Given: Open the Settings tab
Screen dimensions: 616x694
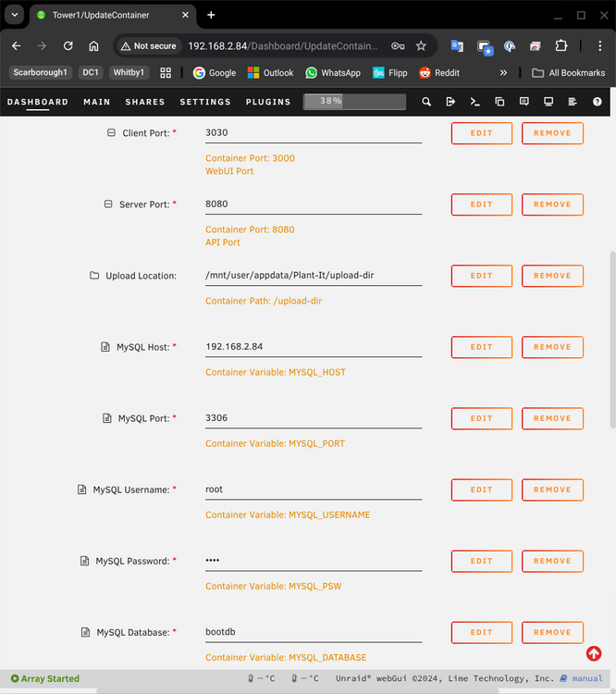Looking at the screenshot, I should (205, 102).
